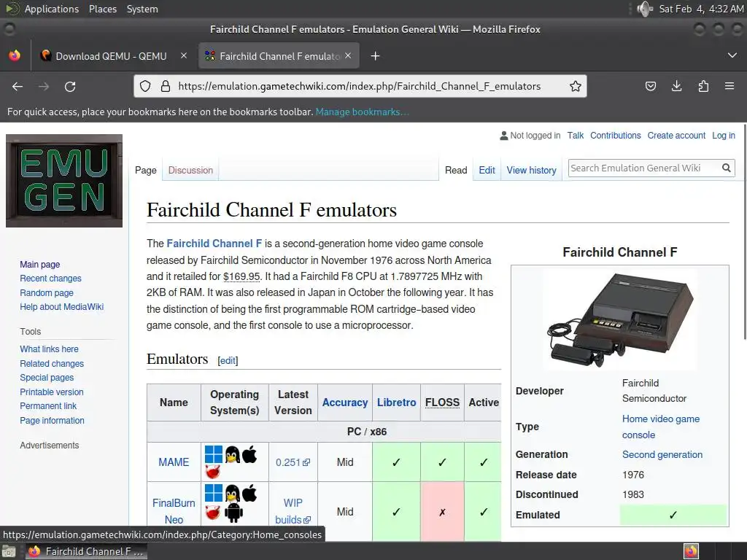Open a new tab with the plus icon
Viewport: 747px width, 560px height.
click(x=375, y=56)
